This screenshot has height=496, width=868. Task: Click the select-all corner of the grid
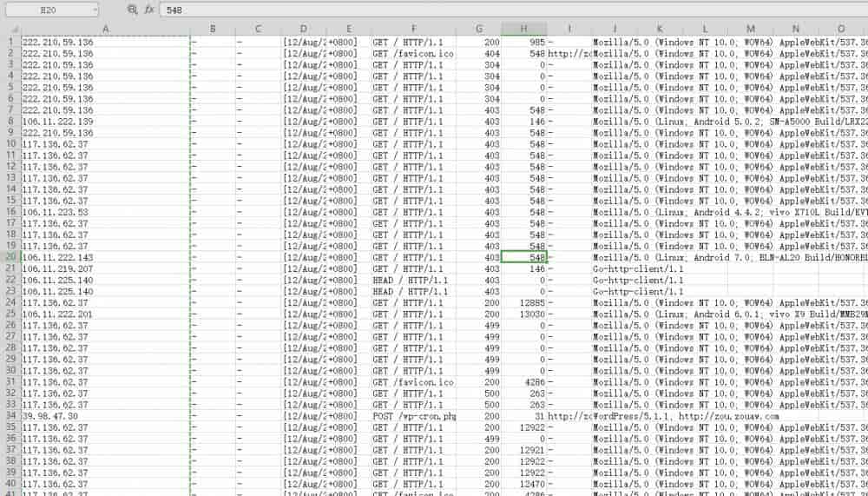tap(10, 29)
